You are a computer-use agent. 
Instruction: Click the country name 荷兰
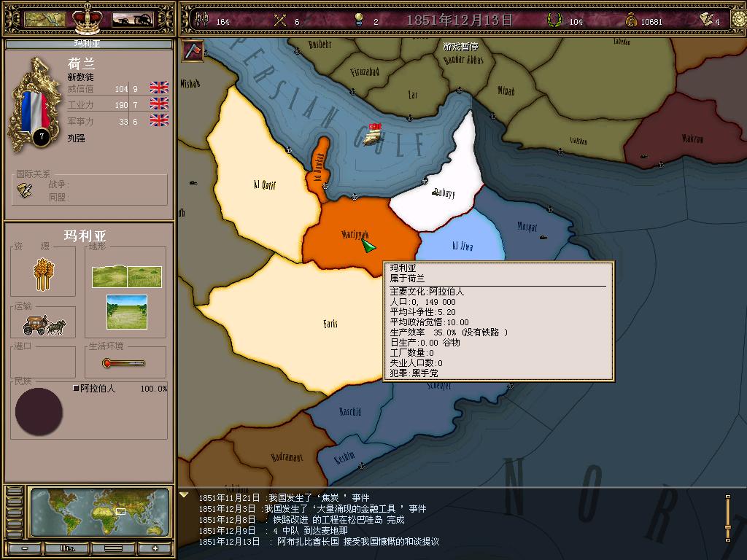click(82, 63)
